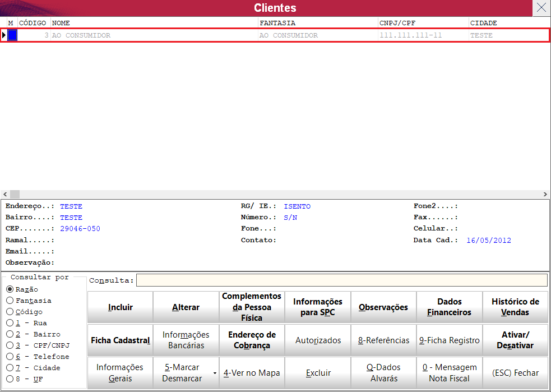The width and height of the screenshot is (551, 392).
Task: View Histórico de Vendas
Action: 515,307
